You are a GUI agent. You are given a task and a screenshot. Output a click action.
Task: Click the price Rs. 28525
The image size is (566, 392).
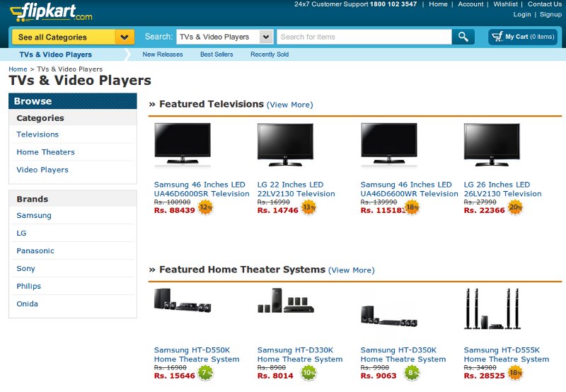(x=484, y=376)
